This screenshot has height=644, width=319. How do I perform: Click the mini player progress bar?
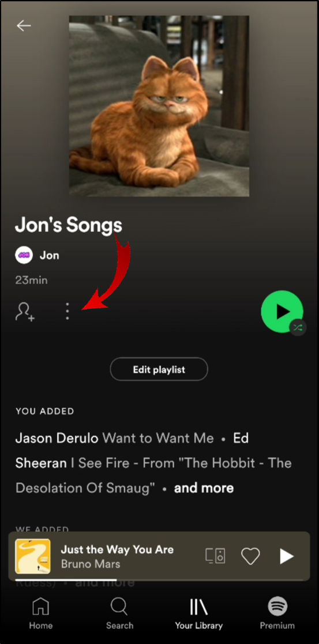coord(159,579)
